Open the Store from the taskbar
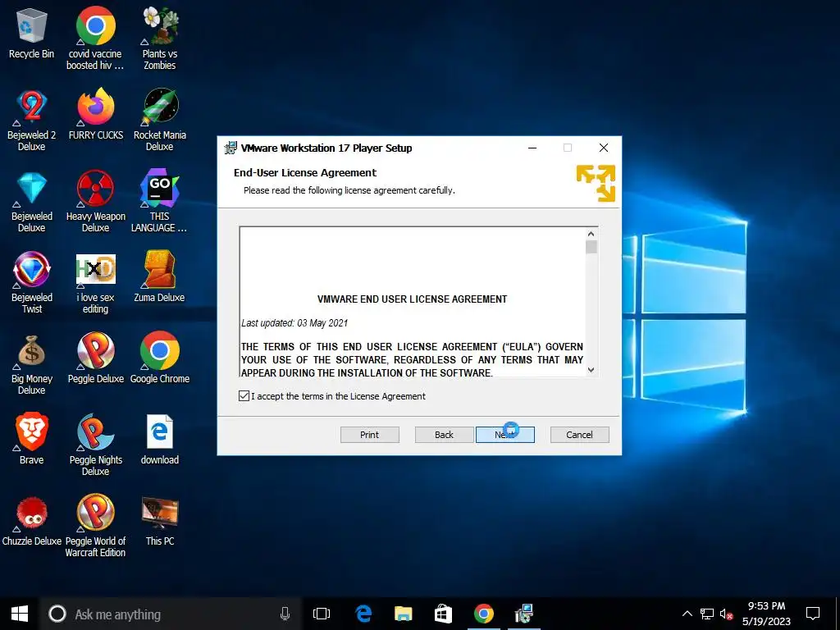840x630 pixels. point(443,614)
